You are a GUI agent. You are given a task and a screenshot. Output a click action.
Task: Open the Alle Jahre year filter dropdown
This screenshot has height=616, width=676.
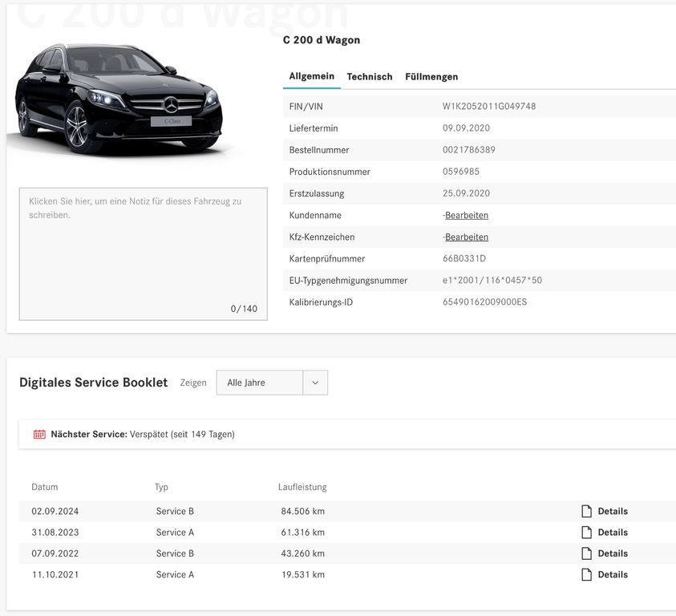(x=259, y=383)
